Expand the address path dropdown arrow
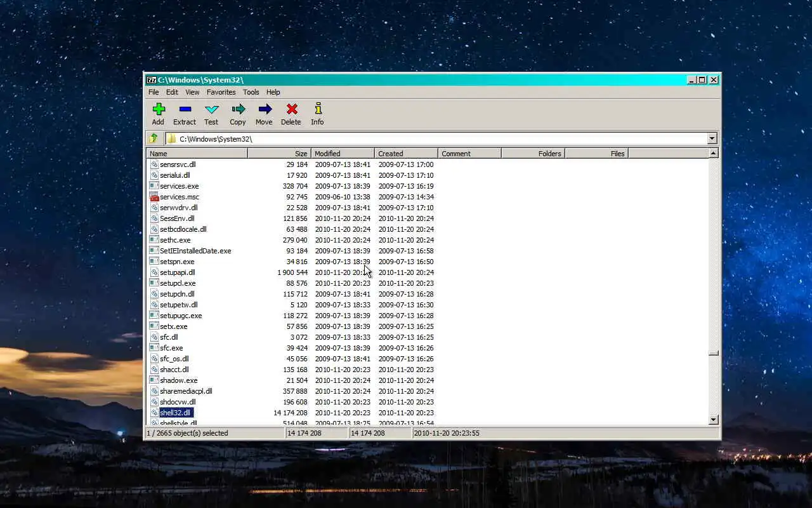This screenshot has height=508, width=812. coord(712,138)
